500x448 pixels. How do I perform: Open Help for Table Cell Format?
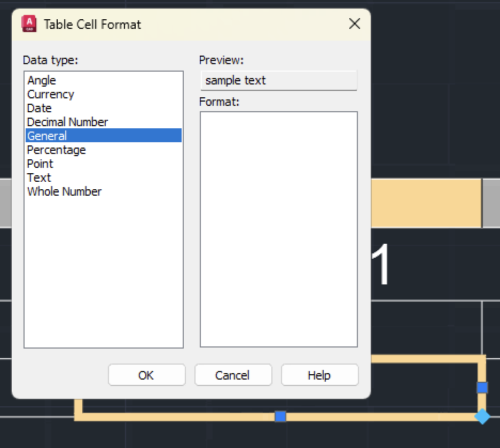(x=319, y=375)
